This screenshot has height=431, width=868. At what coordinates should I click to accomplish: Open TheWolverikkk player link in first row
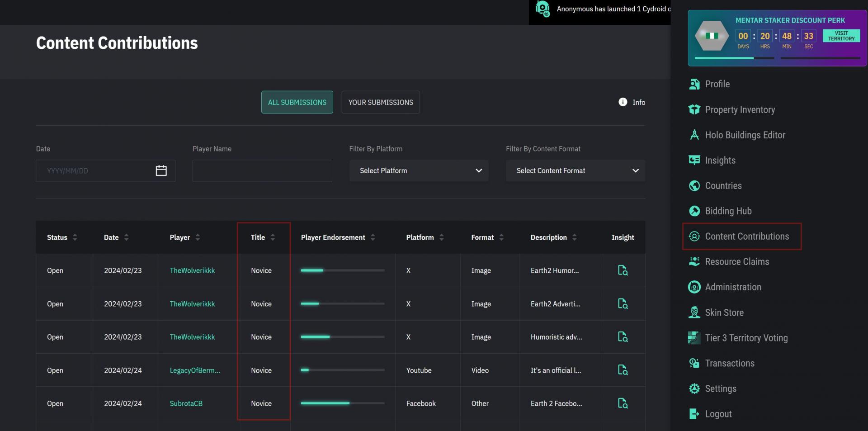click(192, 270)
